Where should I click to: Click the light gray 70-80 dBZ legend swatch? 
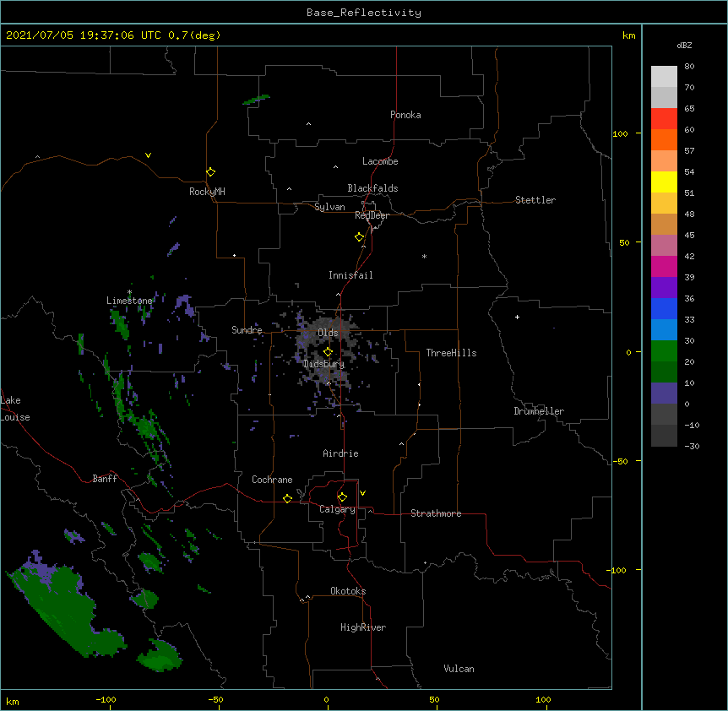point(664,77)
